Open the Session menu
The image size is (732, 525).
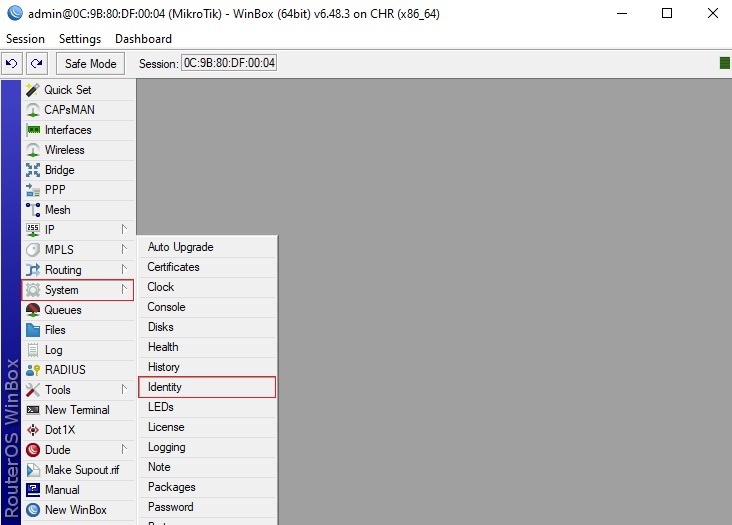click(x=26, y=39)
